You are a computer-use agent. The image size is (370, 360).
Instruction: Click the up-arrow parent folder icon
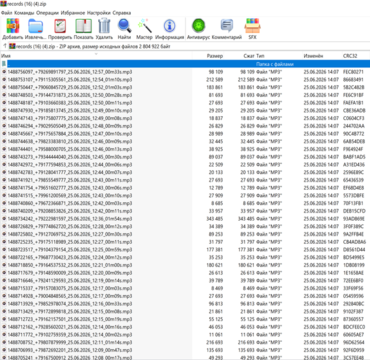pos(5,46)
